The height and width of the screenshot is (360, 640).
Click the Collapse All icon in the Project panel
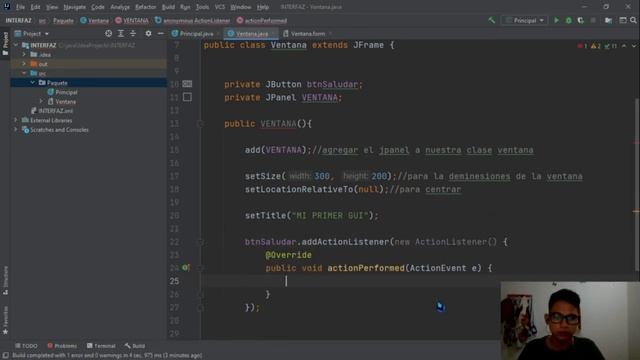tap(133, 33)
